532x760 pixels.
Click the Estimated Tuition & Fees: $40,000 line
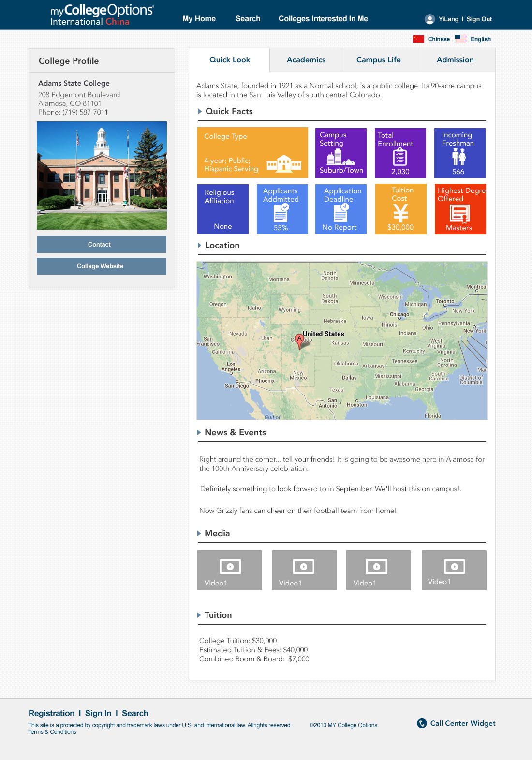point(253,650)
